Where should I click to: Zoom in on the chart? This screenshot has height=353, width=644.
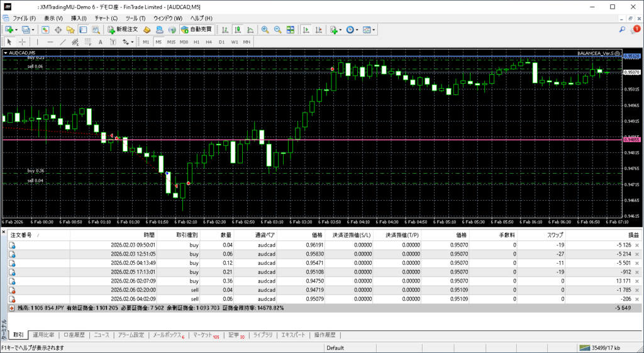click(265, 30)
